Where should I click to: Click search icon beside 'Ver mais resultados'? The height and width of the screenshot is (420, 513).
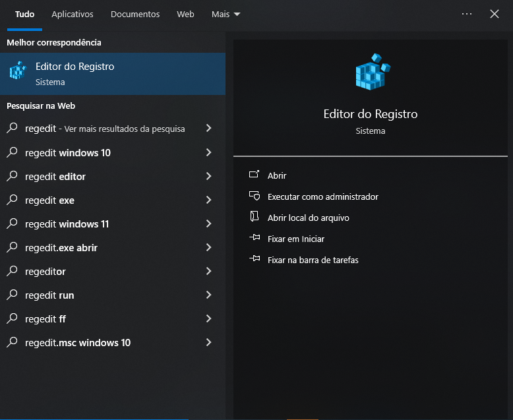click(x=12, y=127)
